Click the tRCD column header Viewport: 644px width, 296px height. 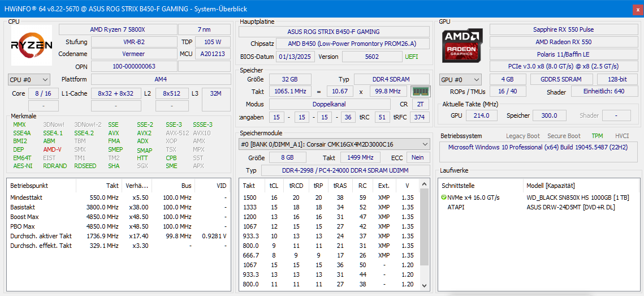click(296, 186)
